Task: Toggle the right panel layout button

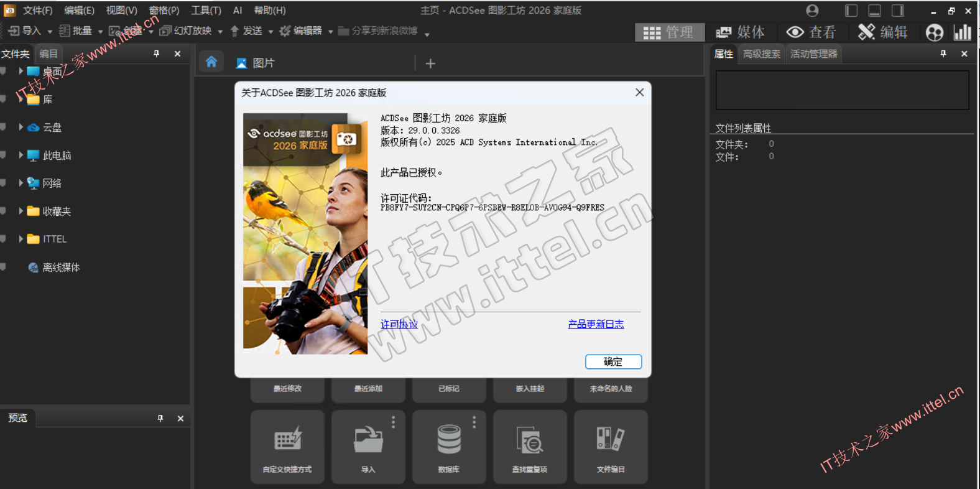Action: 897,11
